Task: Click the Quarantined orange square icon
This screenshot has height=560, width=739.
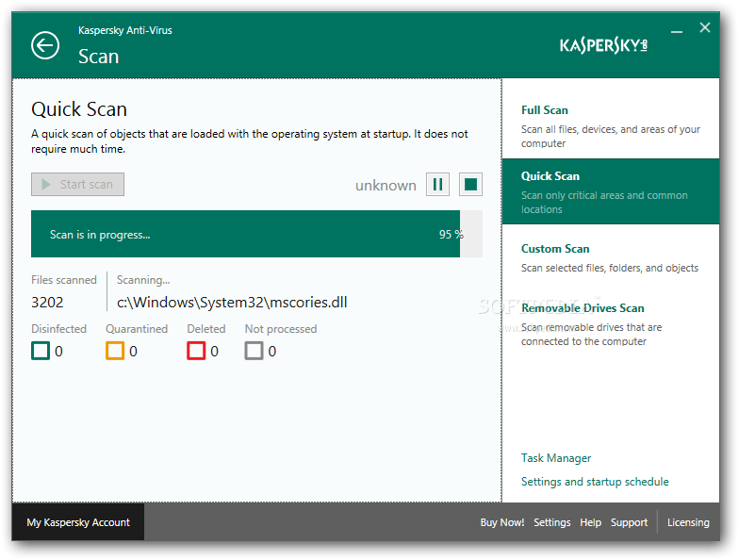Action: [115, 351]
